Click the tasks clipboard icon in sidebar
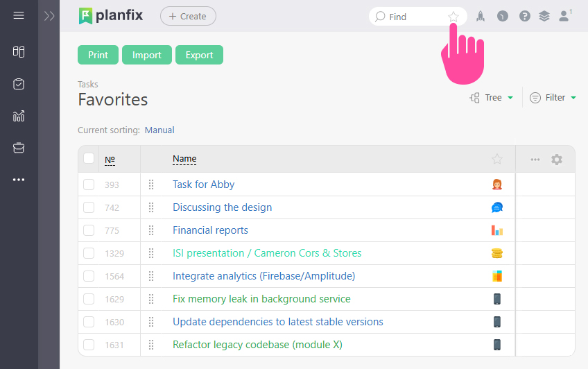The image size is (588, 369). click(19, 84)
